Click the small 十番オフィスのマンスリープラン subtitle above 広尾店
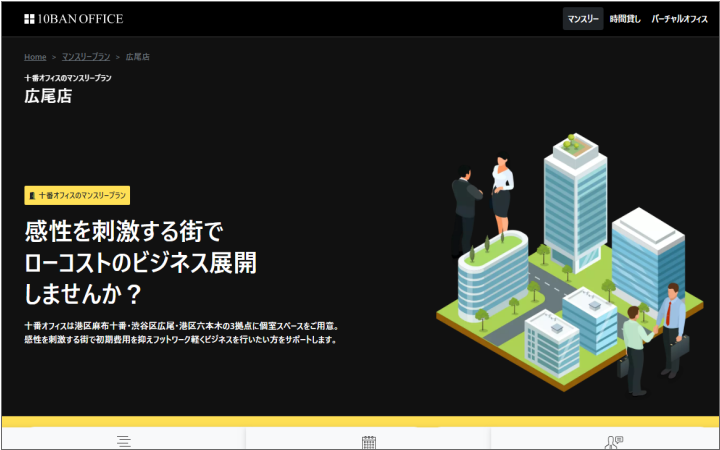Screen dimensions: 720x450 pos(68,78)
